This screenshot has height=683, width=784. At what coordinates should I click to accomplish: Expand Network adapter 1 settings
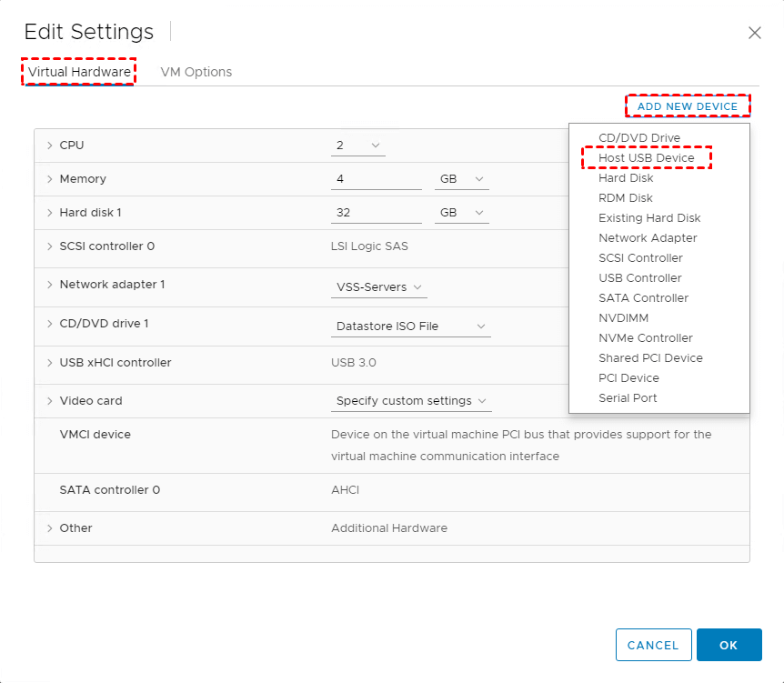(x=49, y=285)
